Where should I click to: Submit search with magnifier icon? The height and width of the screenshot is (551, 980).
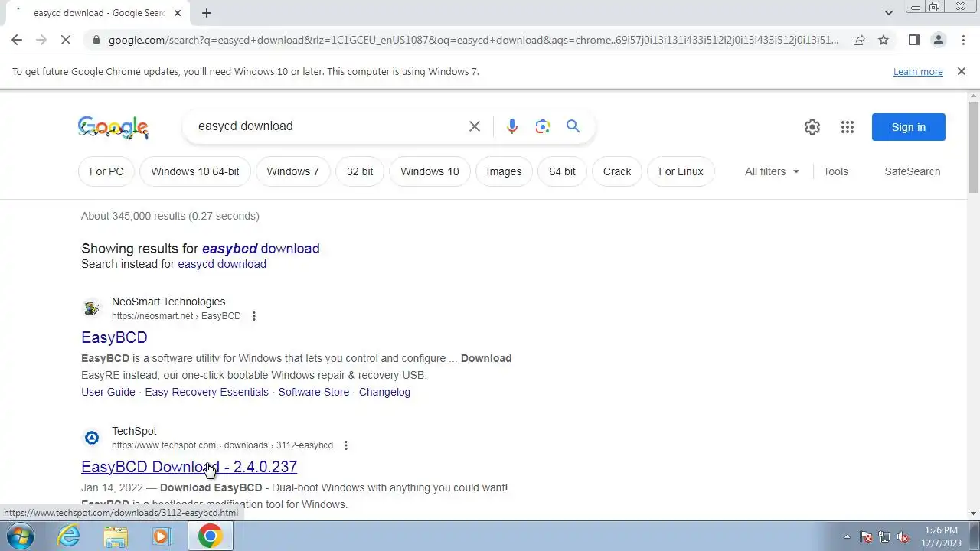573,126
